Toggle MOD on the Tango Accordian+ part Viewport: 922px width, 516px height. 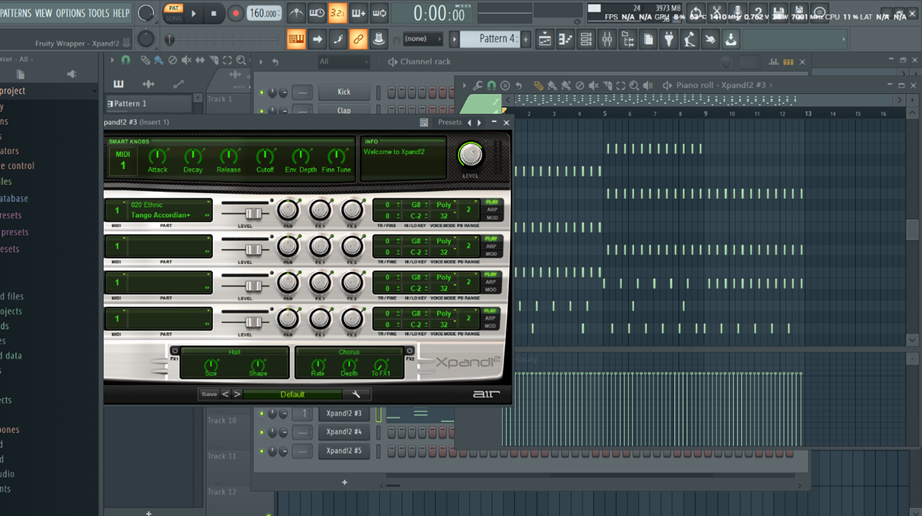(x=492, y=217)
